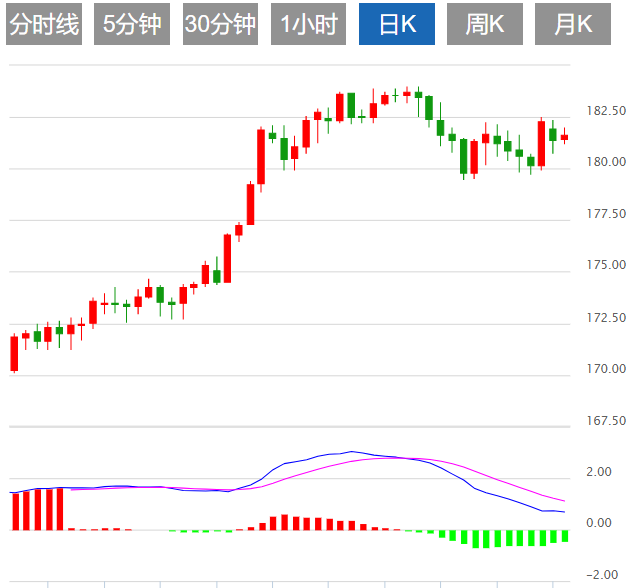Image resolution: width=641 pixels, height=588 pixels.
Task: Click the 2.00 MACD axis label
Action: [x=599, y=472]
